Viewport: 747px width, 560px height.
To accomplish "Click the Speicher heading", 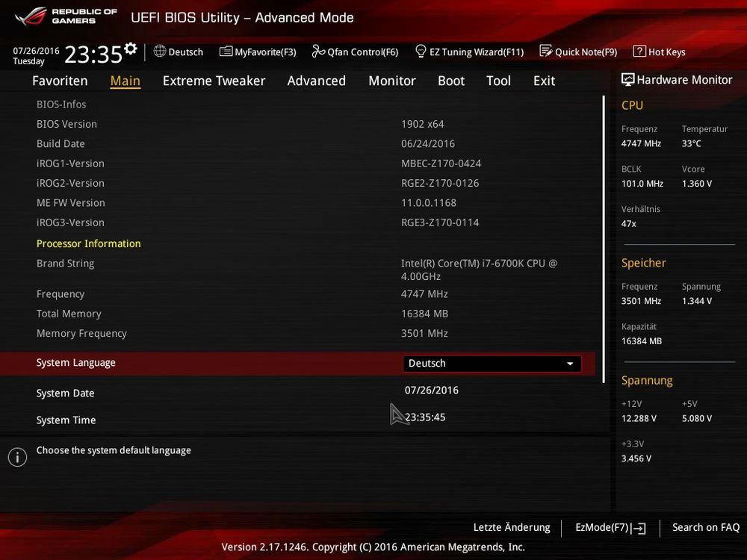I will point(644,264).
